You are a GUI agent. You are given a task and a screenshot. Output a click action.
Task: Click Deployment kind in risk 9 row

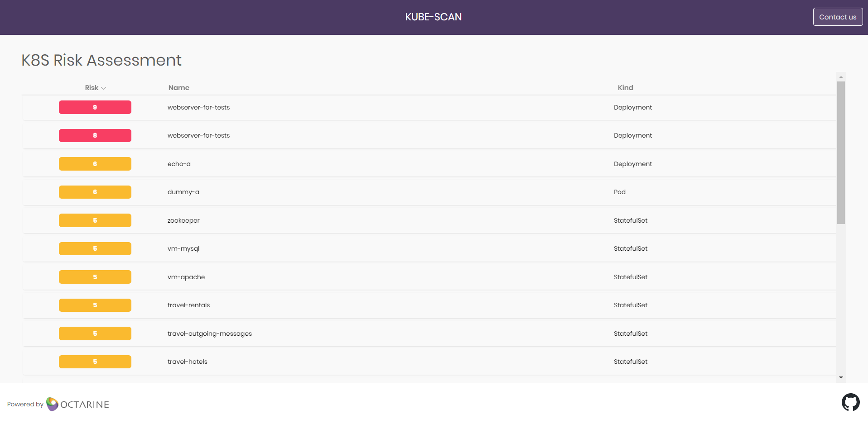click(x=633, y=107)
